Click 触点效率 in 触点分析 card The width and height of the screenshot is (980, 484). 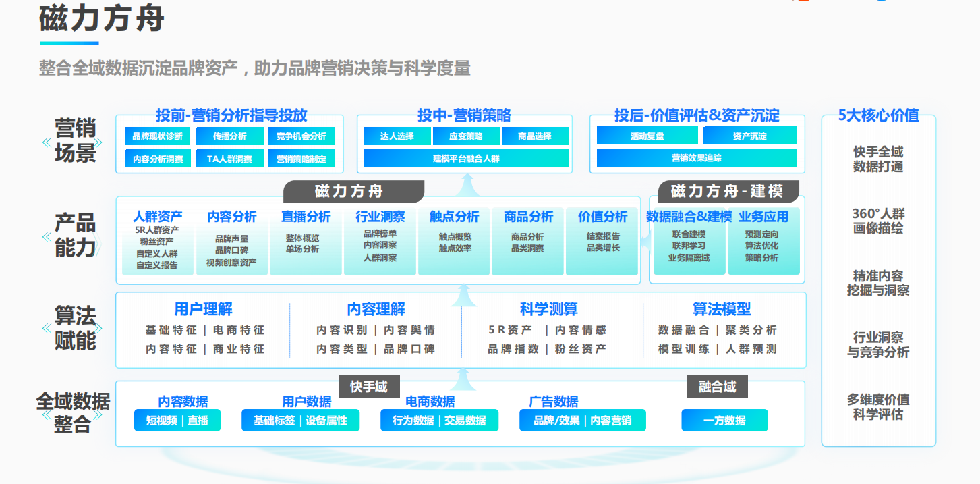pos(455,248)
